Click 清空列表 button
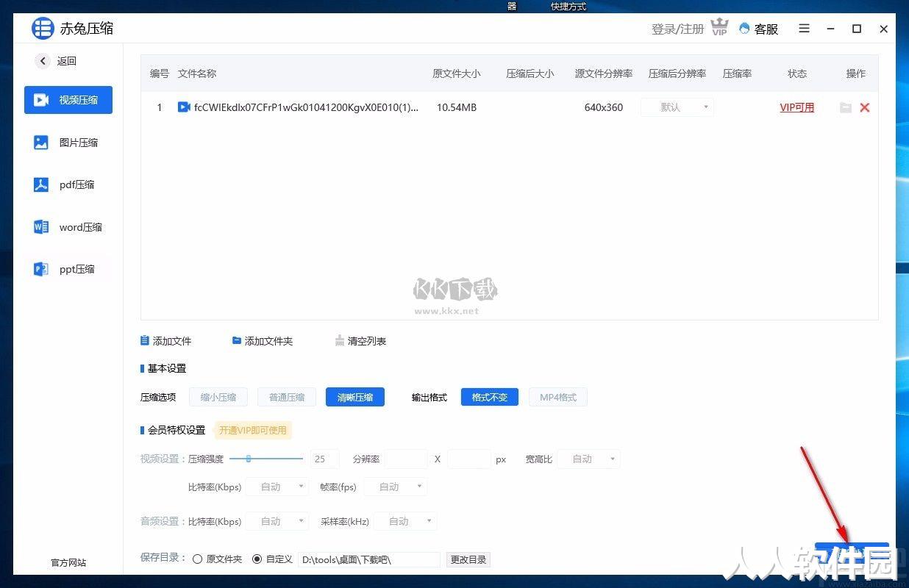Viewport: 909px width, 588px height. [x=360, y=341]
